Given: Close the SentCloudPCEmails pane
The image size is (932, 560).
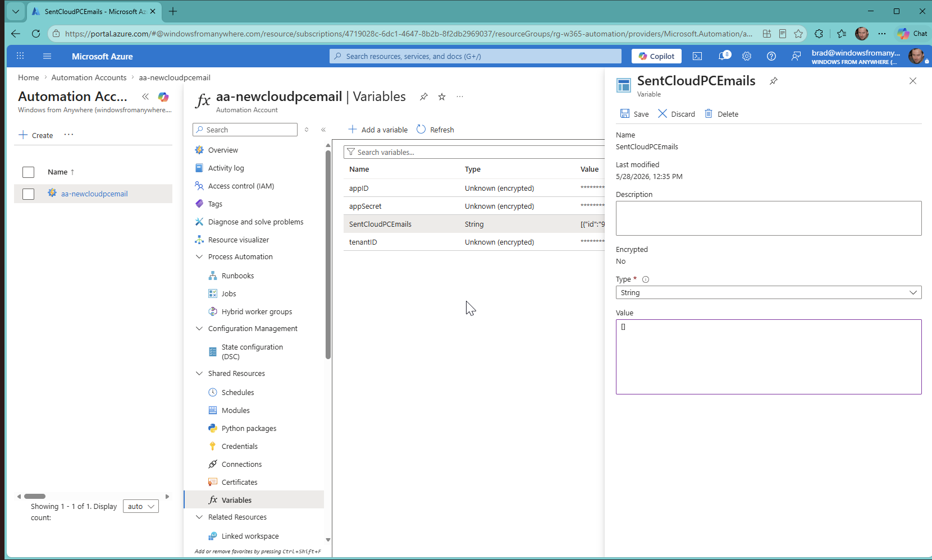Looking at the screenshot, I should [x=913, y=81].
